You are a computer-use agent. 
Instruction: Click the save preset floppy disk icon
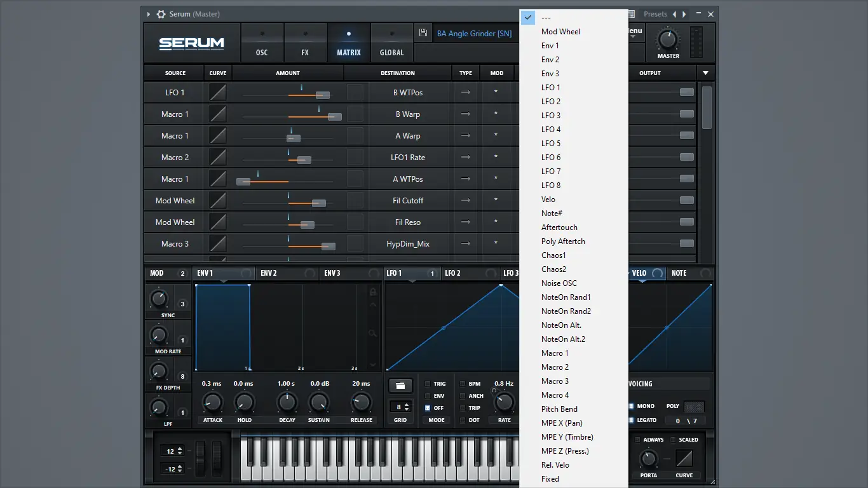pos(423,33)
